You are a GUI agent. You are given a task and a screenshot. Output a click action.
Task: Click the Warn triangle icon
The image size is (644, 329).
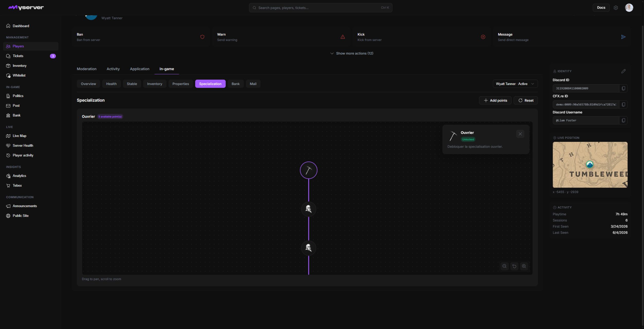coord(343,37)
